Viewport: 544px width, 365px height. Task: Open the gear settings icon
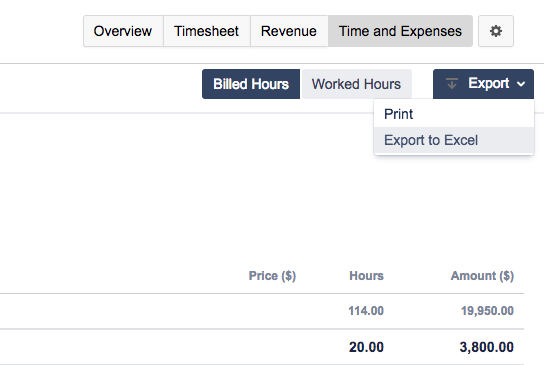[496, 31]
